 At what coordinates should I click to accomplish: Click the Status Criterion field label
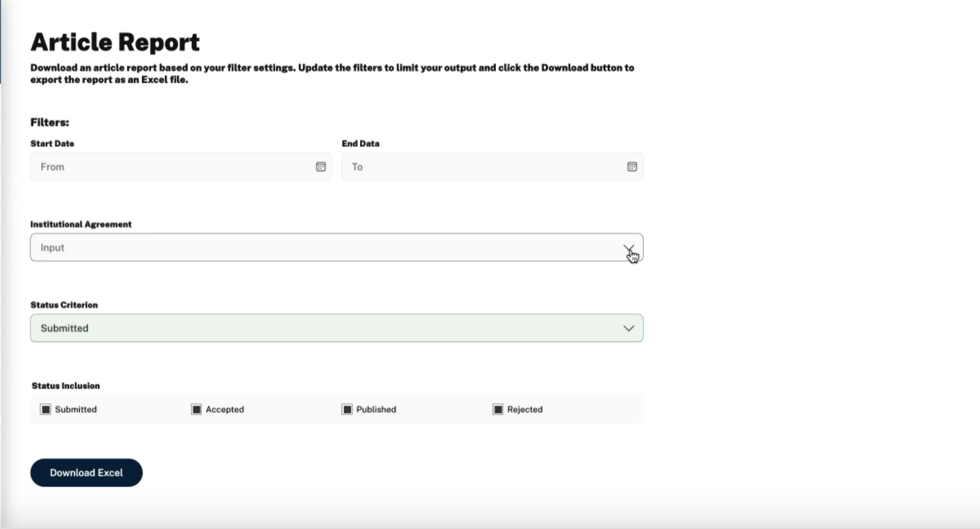(x=64, y=305)
